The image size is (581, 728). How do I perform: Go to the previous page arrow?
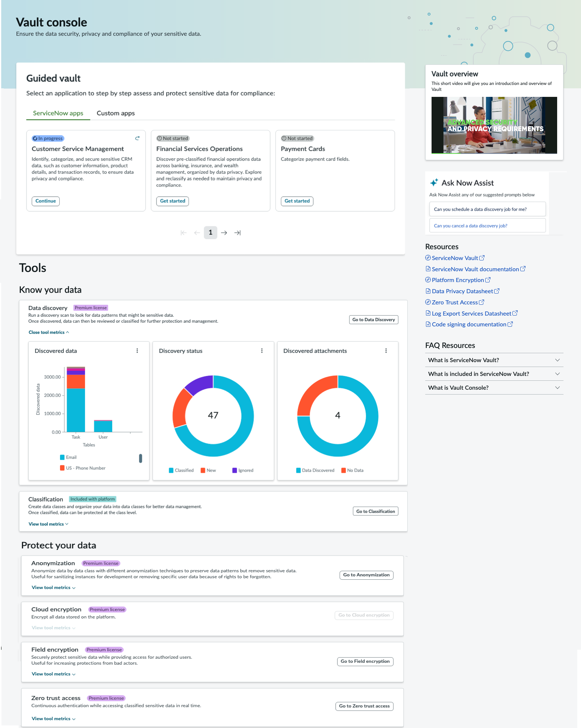tap(197, 232)
